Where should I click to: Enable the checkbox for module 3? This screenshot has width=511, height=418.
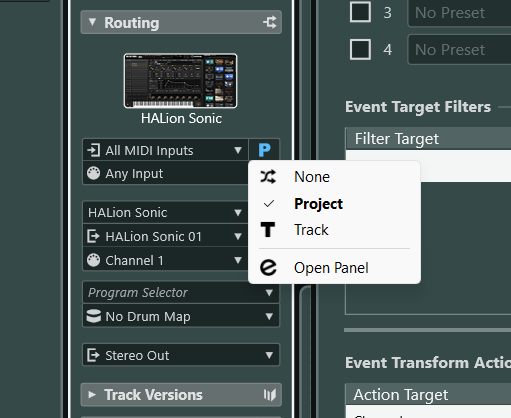pyautogui.click(x=360, y=12)
